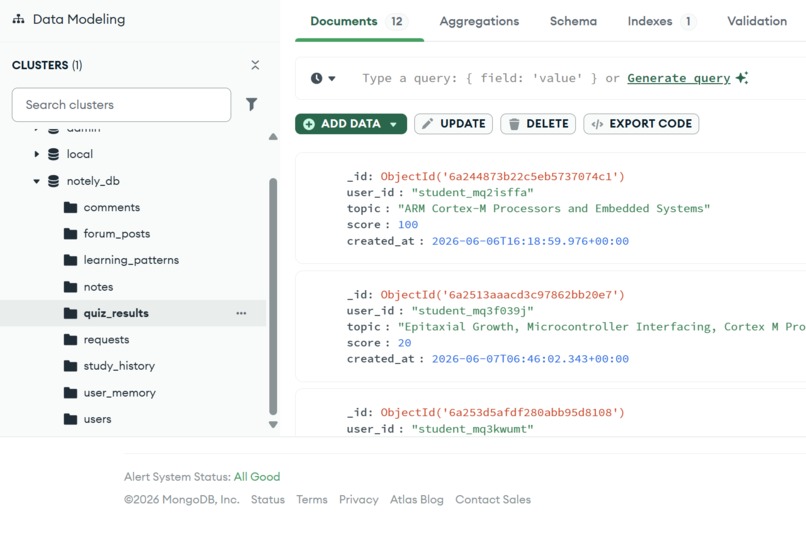Open the users collection folder icon
This screenshot has width=806, height=538.
(x=70, y=419)
